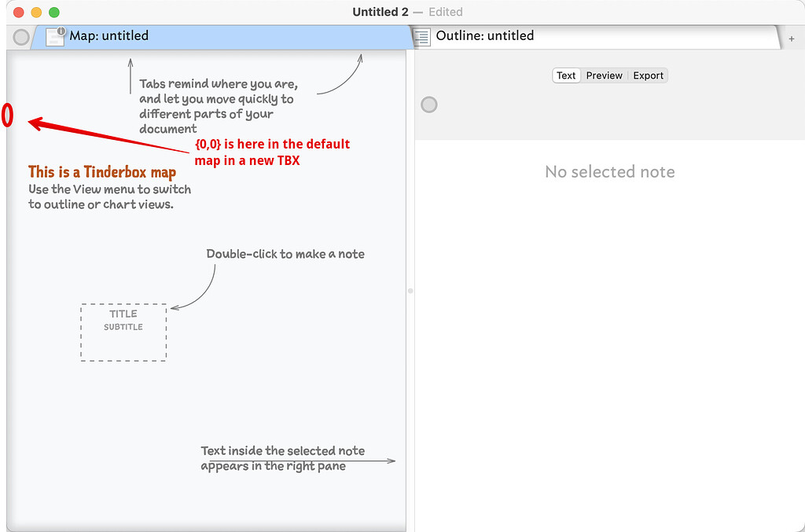Select the Text pane mode
Viewport: 805px width, 532px height.
coord(566,75)
